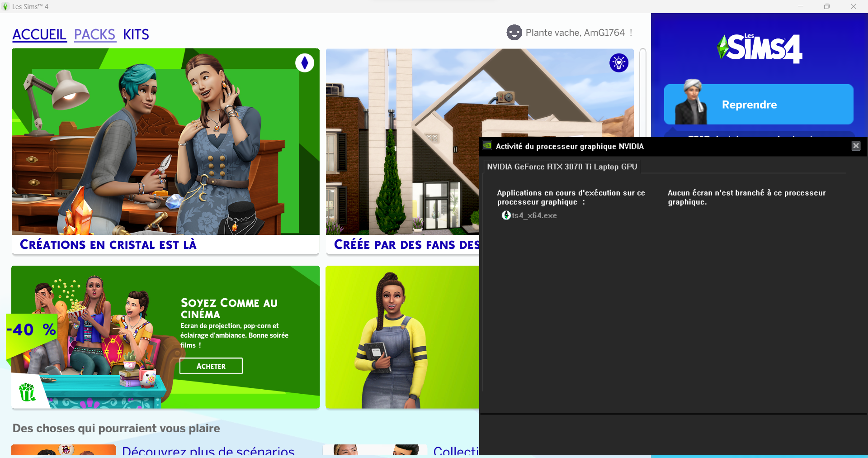Click Reprendre to resume game
Screen dimensions: 868x458
click(759, 105)
